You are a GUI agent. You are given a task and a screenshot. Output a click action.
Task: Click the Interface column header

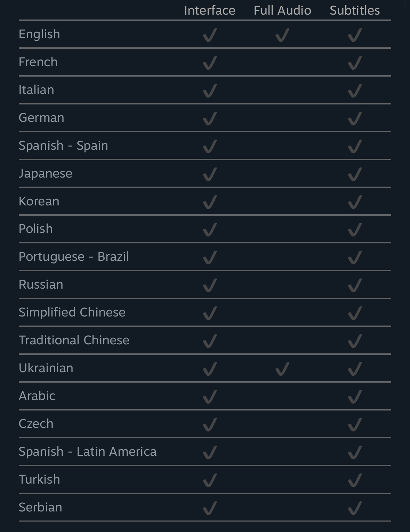point(210,10)
